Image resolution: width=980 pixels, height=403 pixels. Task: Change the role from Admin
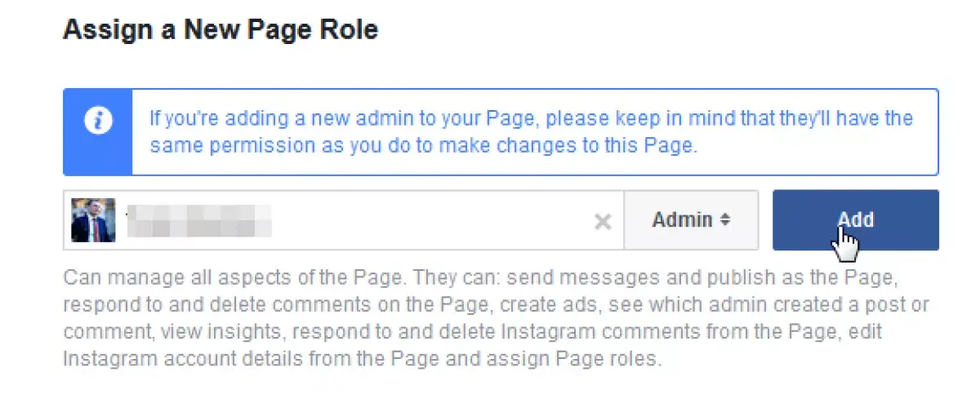pos(691,220)
